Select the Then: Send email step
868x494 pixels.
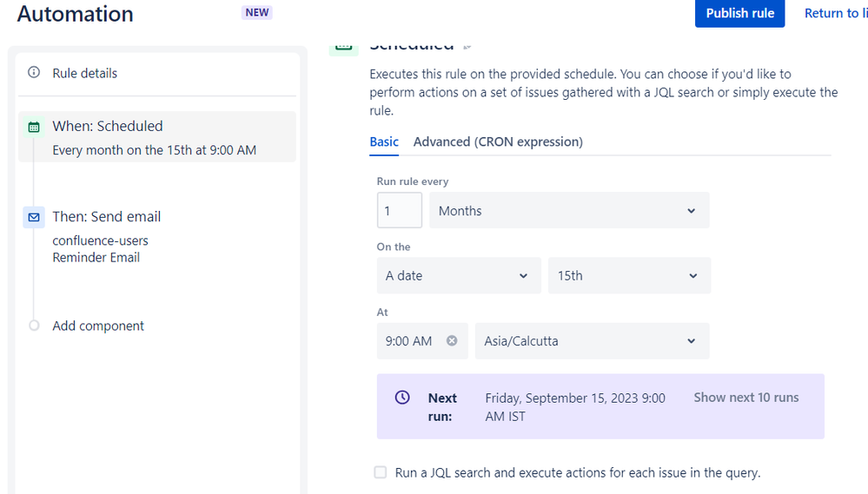point(106,217)
